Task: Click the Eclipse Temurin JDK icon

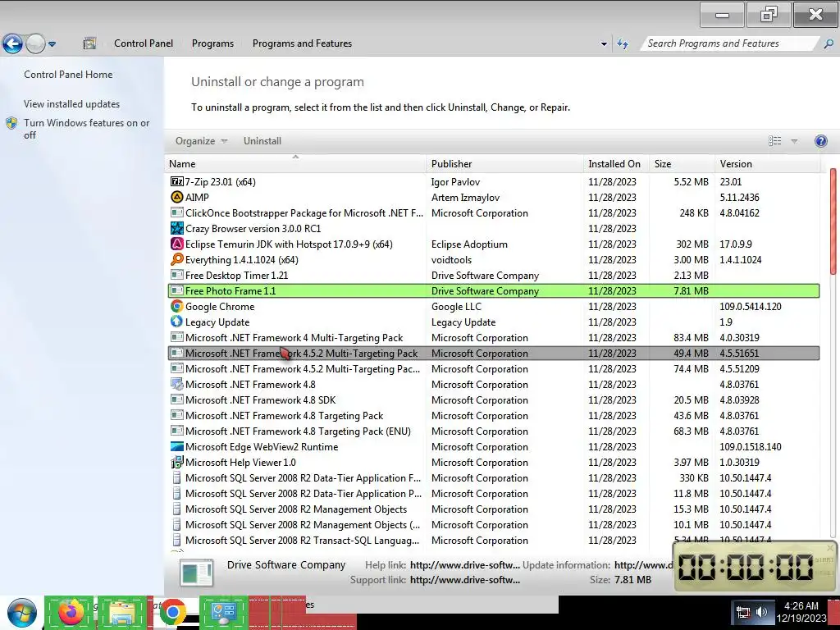Action: tap(177, 244)
